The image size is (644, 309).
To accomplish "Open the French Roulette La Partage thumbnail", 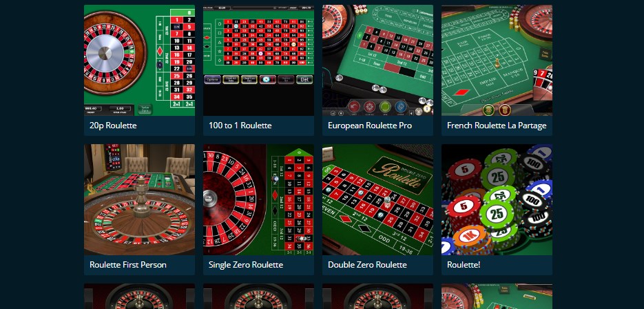I will click(497, 60).
